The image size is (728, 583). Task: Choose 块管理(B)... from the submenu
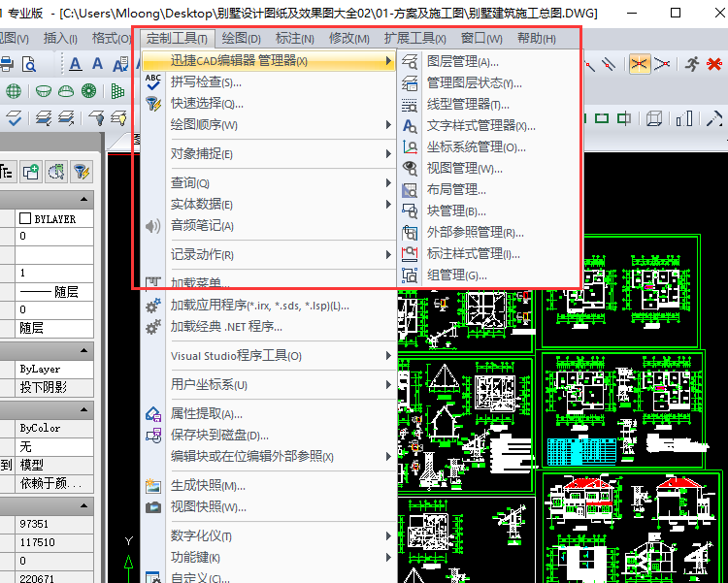[x=488, y=211]
